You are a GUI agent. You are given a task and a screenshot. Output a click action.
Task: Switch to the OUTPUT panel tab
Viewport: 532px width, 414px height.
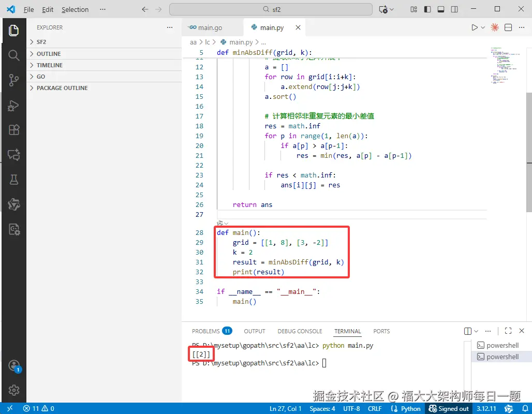pyautogui.click(x=255, y=331)
